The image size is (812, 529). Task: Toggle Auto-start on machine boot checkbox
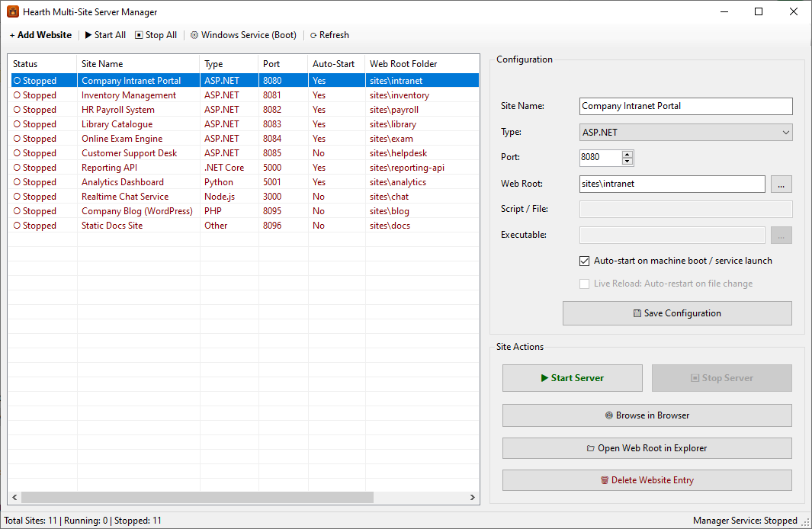click(x=584, y=261)
